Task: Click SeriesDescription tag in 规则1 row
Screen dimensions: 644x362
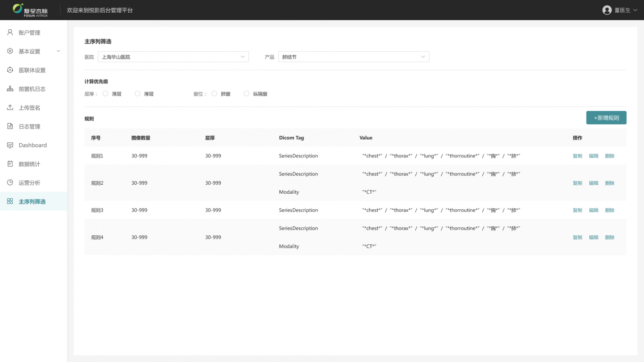Action: pyautogui.click(x=298, y=156)
